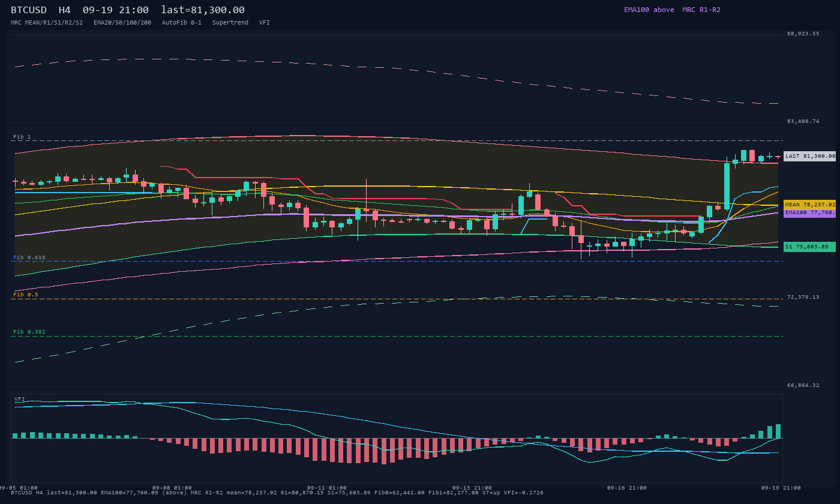Screen dimensions: 840x504
Task: Click the 66,864.32 price axis label
Action: tap(803, 385)
